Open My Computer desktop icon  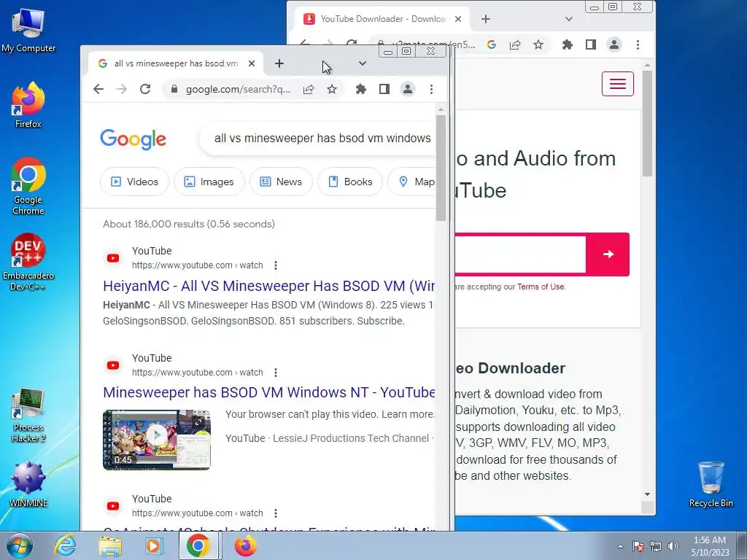tap(28, 30)
